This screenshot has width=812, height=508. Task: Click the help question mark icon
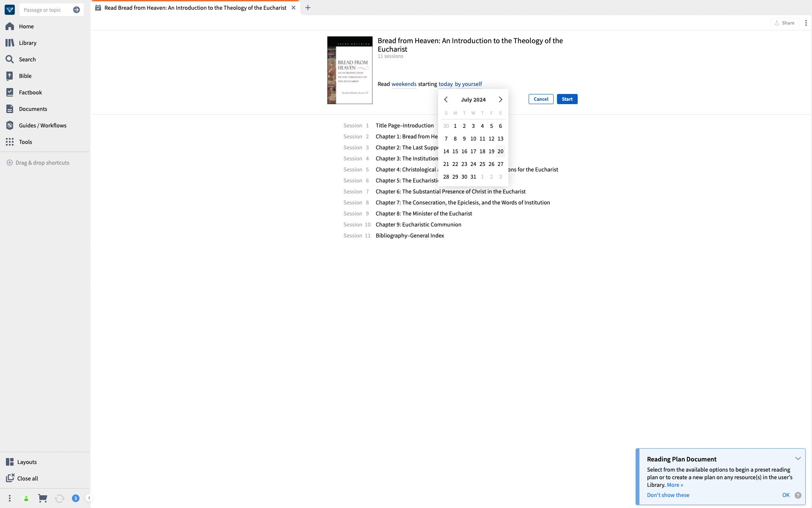[798, 495]
